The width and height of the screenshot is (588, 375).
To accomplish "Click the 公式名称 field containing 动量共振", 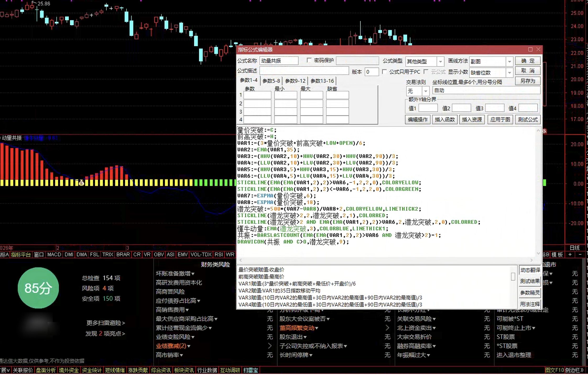I will click(x=279, y=61).
